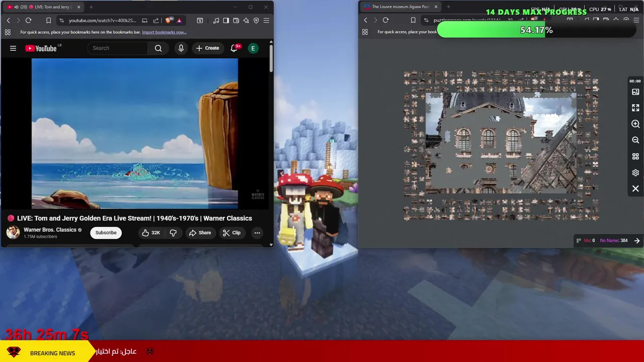
Task: Start voice search with microphone icon
Action: 181,48
